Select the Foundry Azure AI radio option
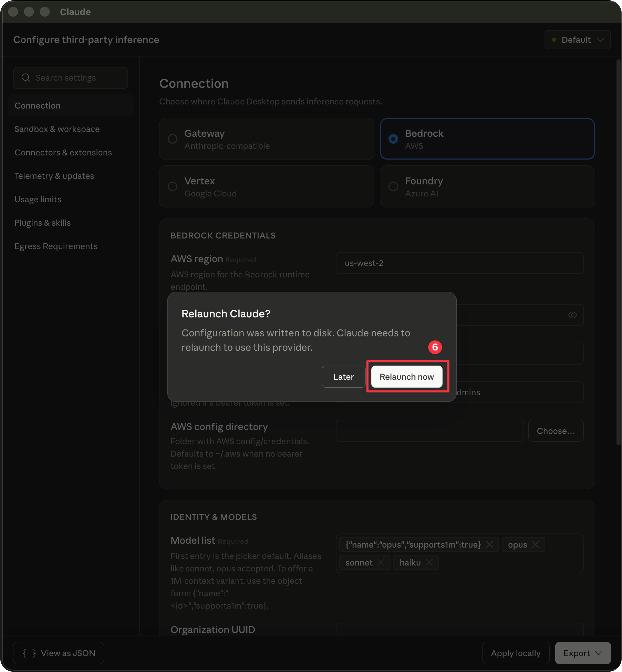622x672 pixels. click(x=487, y=186)
